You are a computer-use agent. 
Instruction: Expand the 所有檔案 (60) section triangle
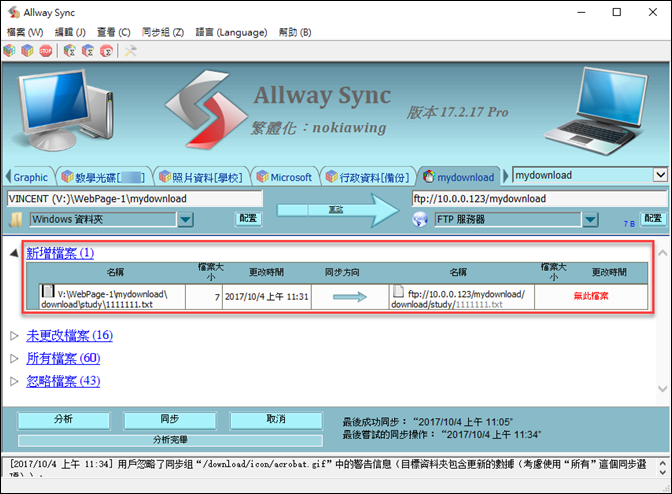[14, 358]
